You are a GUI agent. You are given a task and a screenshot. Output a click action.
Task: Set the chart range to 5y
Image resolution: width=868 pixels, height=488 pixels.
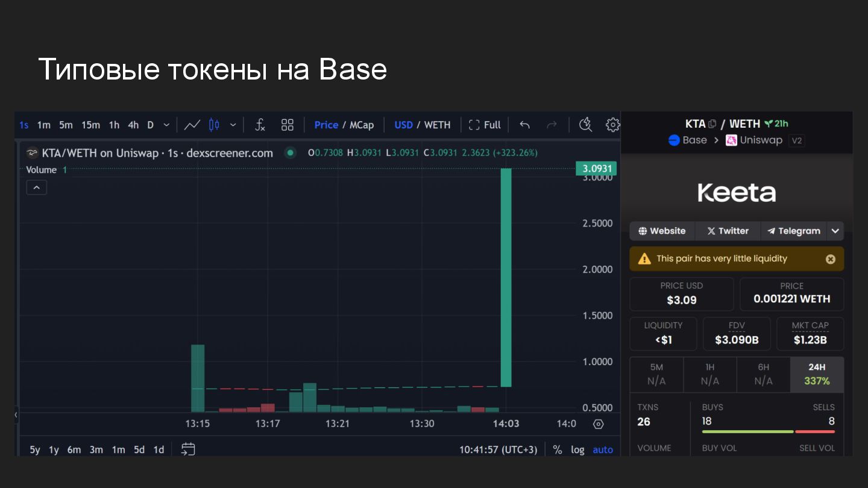click(35, 450)
